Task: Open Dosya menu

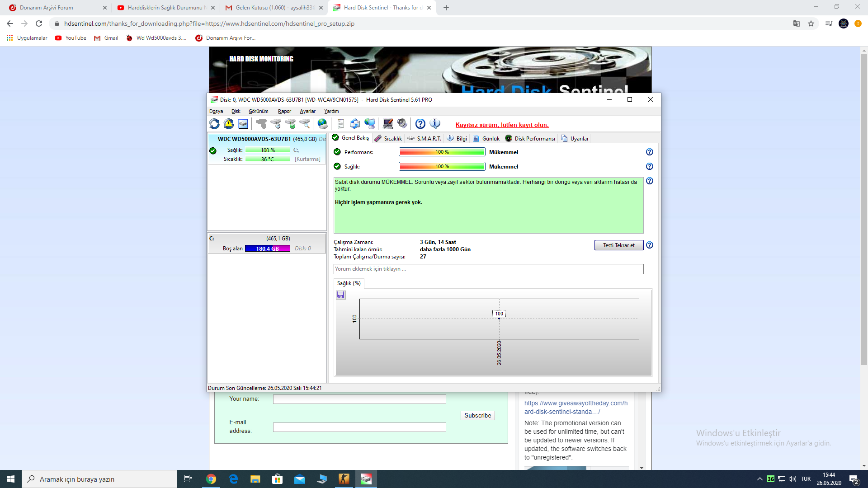Action: coord(216,111)
